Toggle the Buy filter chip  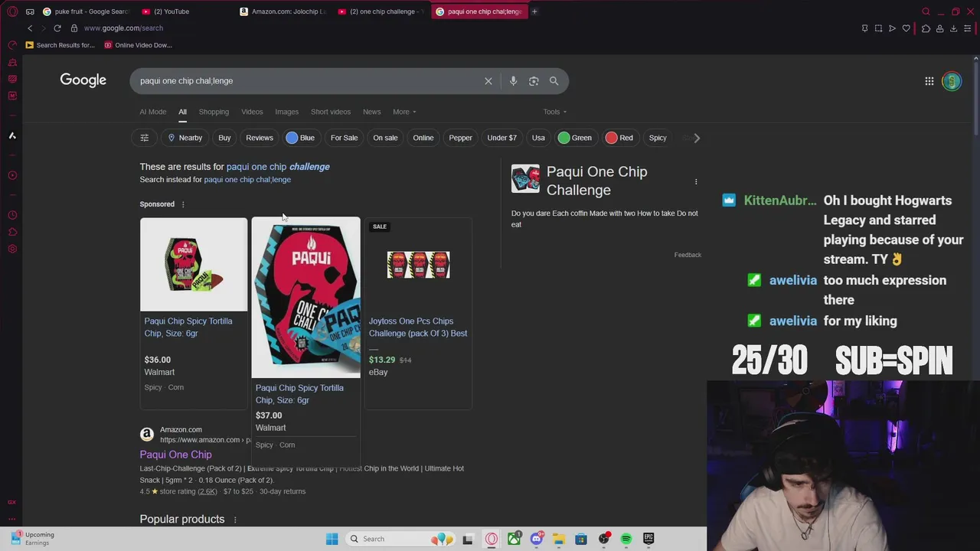[224, 138]
